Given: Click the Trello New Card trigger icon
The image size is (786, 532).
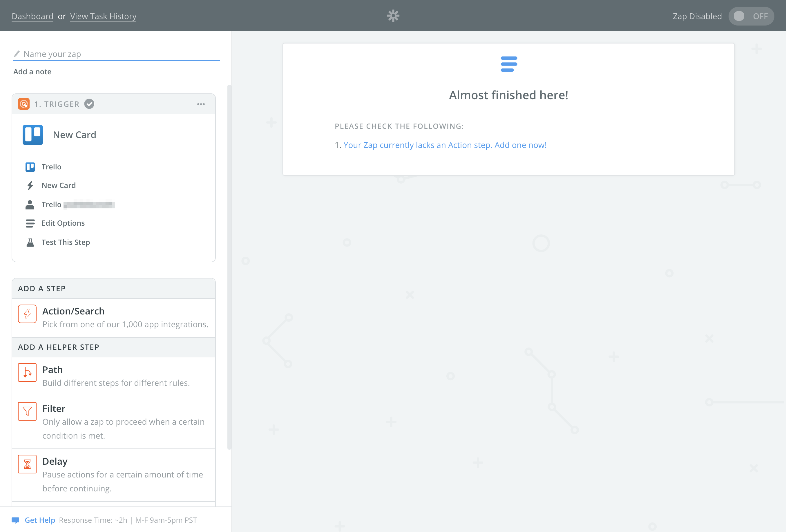Looking at the screenshot, I should point(33,134).
